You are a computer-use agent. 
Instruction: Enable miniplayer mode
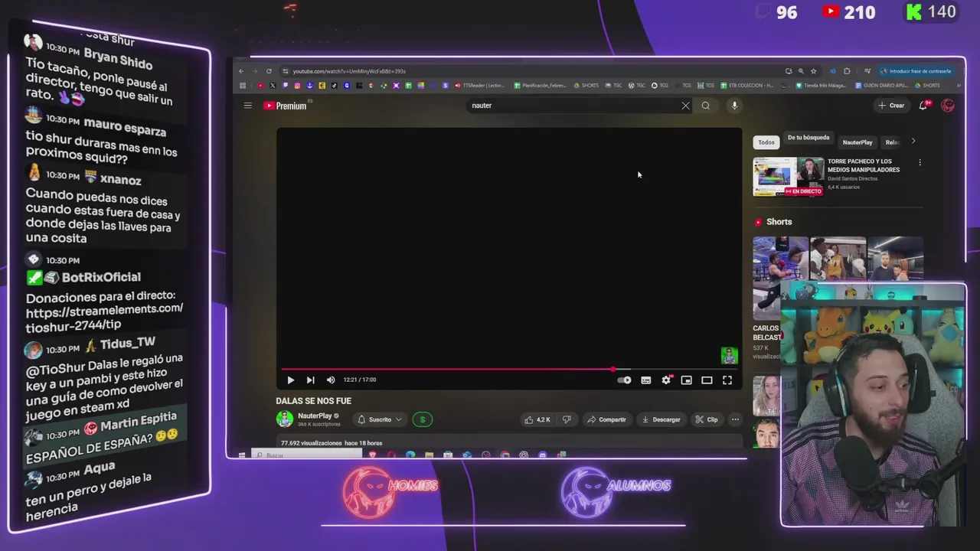tap(686, 380)
